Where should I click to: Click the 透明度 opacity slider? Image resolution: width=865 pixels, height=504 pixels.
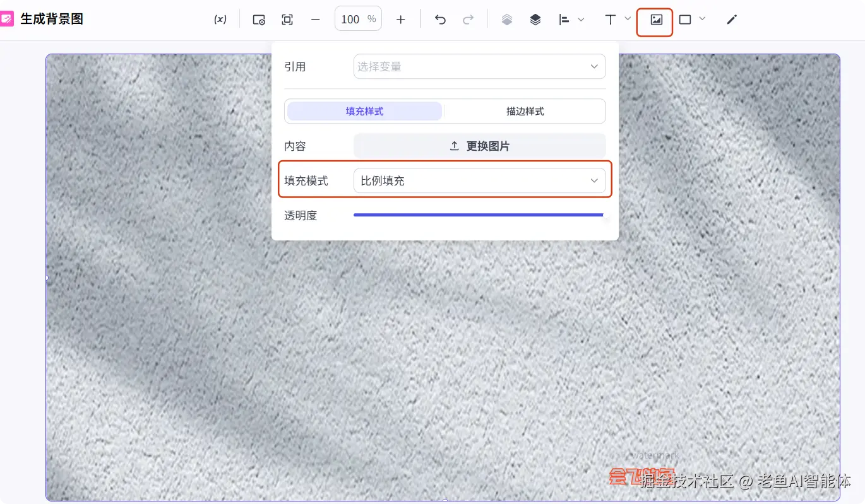coord(479,215)
